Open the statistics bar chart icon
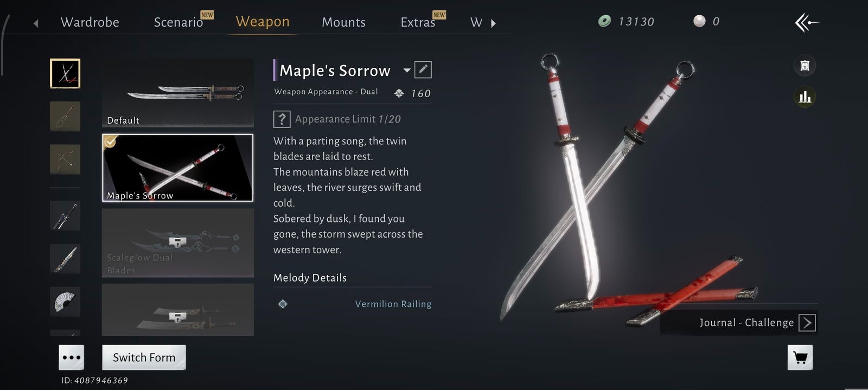The image size is (868, 390). [805, 97]
